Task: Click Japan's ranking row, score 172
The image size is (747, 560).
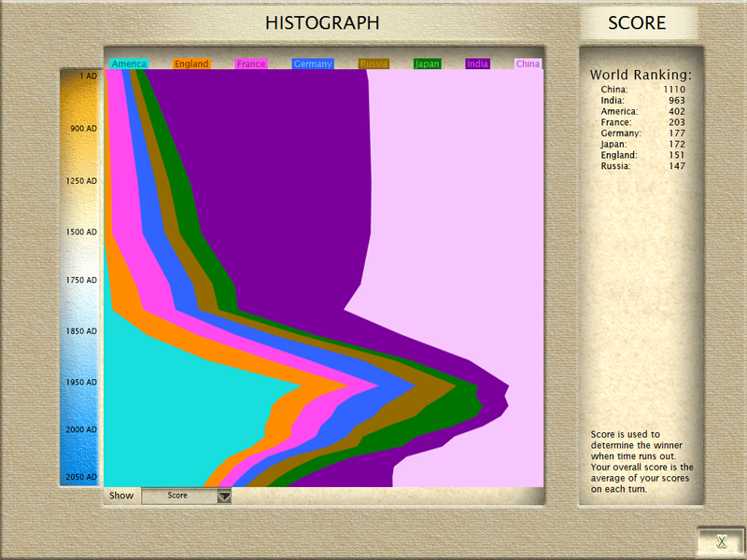Action: pos(642,145)
